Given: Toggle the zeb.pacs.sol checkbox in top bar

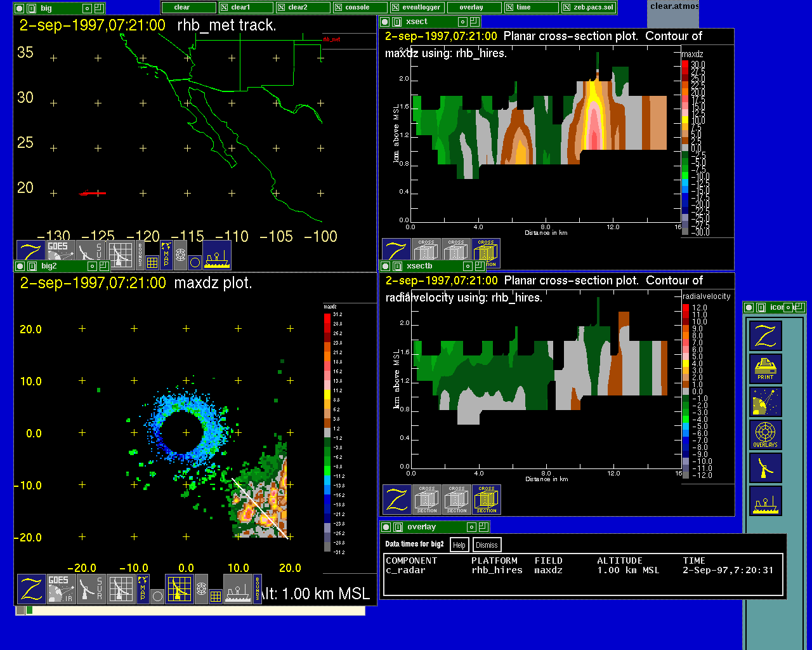Looking at the screenshot, I should point(566,8).
